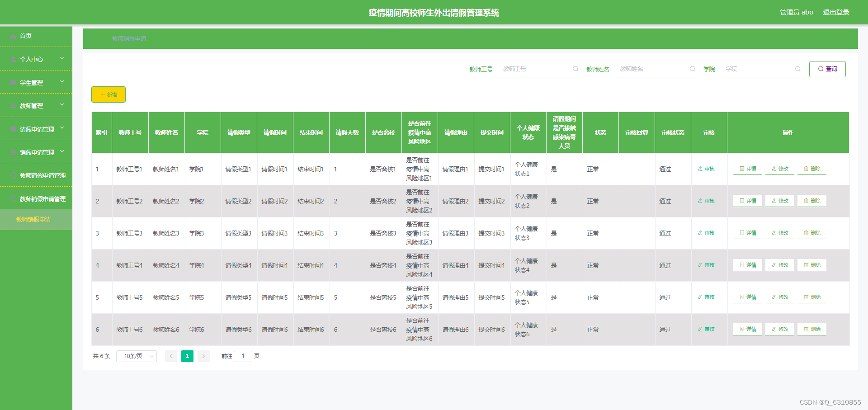The width and height of the screenshot is (868, 410).
Task: Click 删除 for 教师工号3 row
Action: (x=812, y=233)
